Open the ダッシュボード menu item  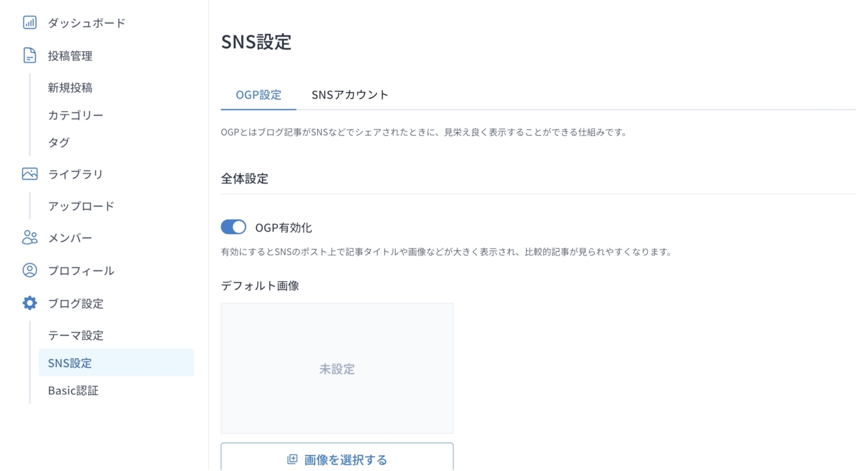tap(87, 23)
